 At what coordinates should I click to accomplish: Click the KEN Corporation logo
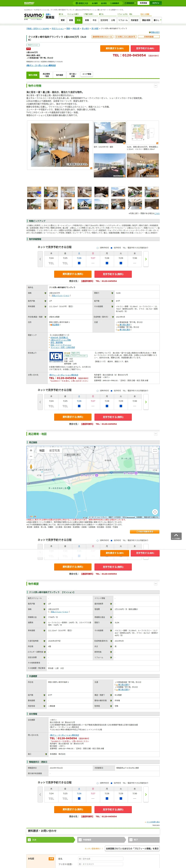pos(56,357)
